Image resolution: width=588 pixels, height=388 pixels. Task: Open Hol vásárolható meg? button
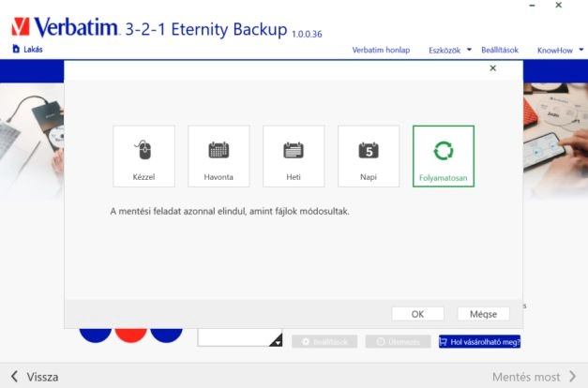[x=479, y=341]
